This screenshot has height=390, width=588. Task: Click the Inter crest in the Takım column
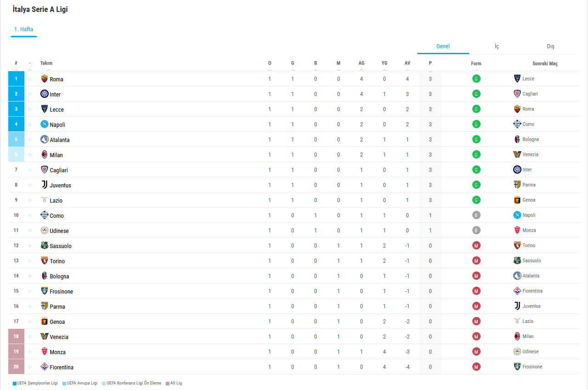point(45,94)
